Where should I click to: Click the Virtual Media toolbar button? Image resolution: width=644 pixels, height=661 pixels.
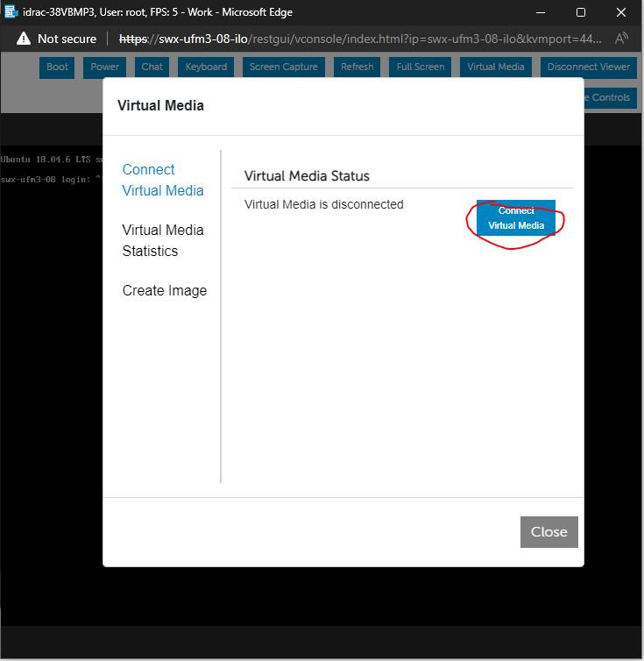click(x=496, y=67)
